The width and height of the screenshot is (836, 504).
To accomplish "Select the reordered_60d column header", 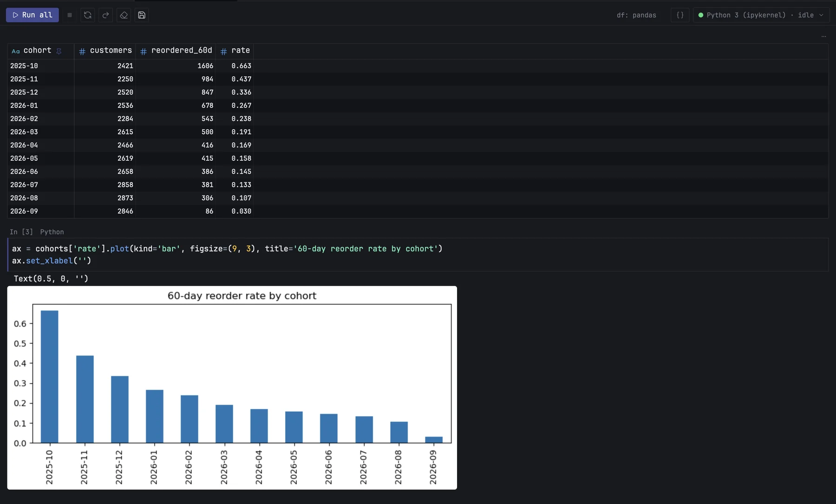I will [176, 51].
